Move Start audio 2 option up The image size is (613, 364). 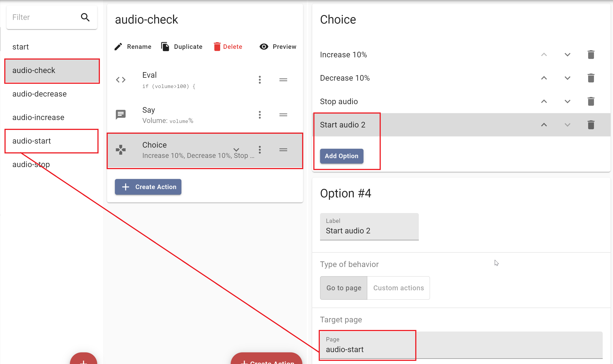click(544, 125)
